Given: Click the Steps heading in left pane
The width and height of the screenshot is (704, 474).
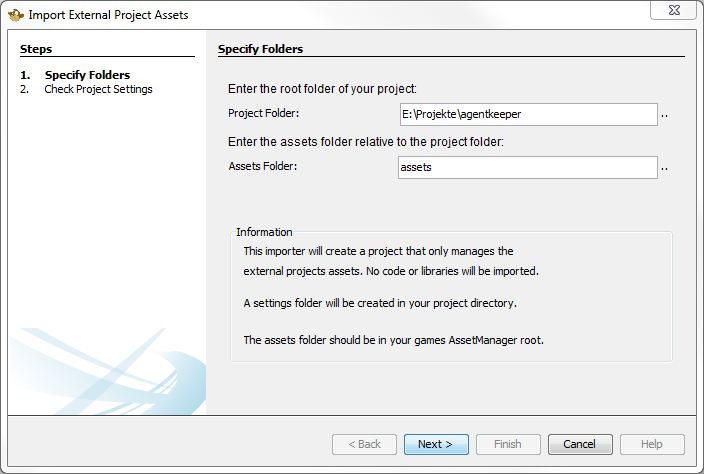Looking at the screenshot, I should (36, 49).
